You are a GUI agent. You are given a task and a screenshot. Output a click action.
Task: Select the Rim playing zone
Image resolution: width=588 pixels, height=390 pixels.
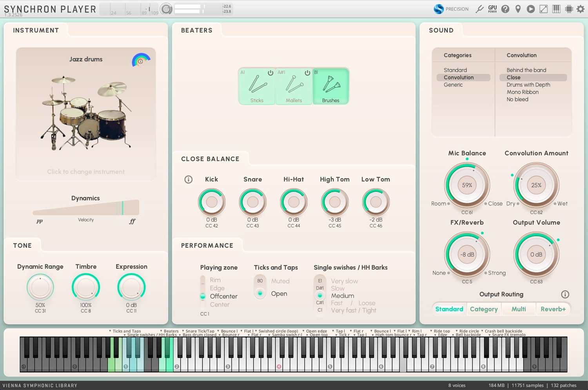(x=215, y=280)
